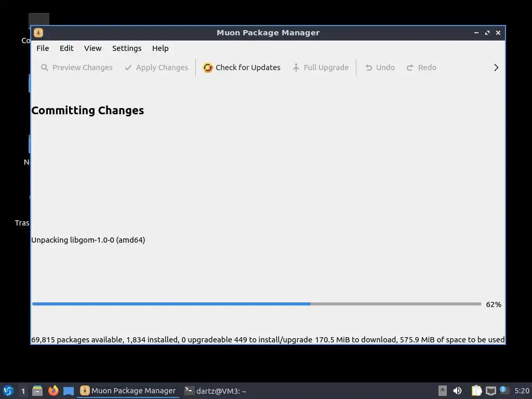Click the clock showing 5:20
This screenshot has width=532, height=399.
(x=522, y=391)
